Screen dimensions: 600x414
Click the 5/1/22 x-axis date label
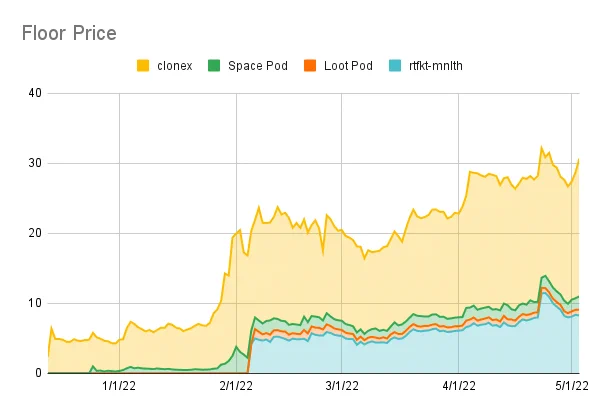pos(572,386)
